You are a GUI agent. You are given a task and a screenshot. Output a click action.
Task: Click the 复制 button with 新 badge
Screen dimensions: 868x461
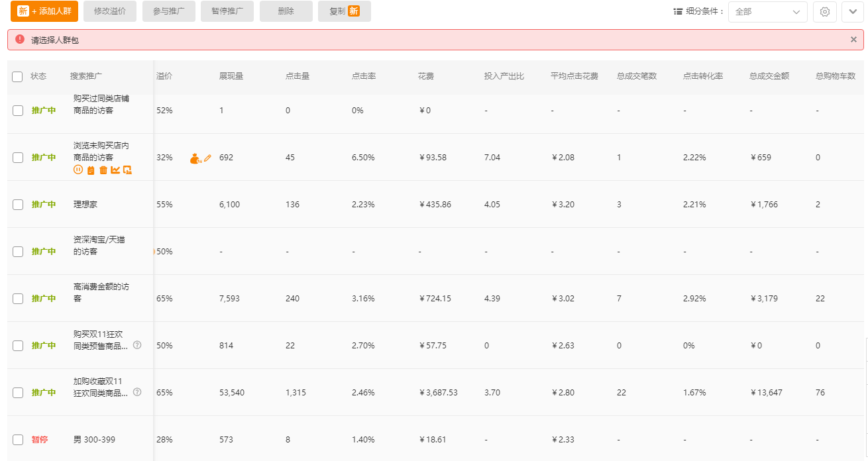[x=345, y=11]
